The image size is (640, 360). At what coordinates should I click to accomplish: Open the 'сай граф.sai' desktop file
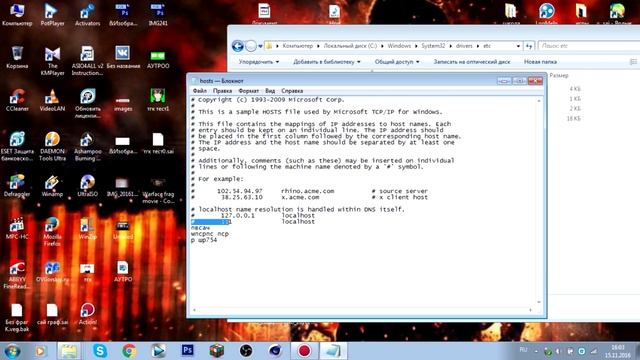pos(52,313)
